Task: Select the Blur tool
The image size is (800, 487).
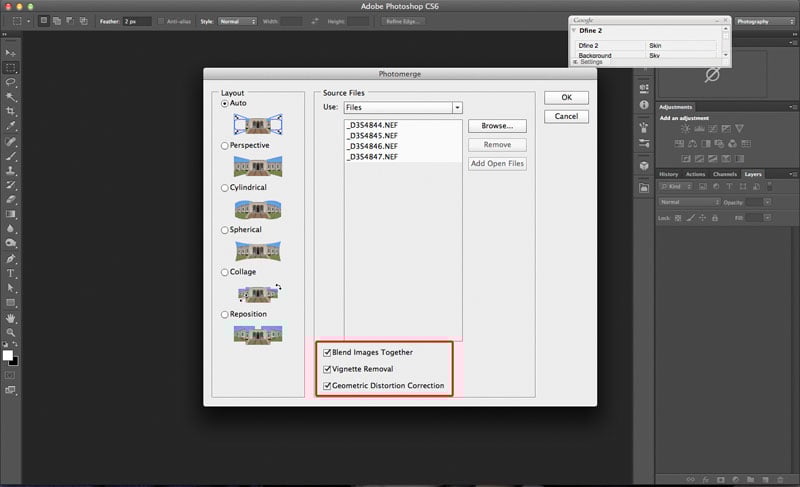Action: pyautogui.click(x=10, y=229)
